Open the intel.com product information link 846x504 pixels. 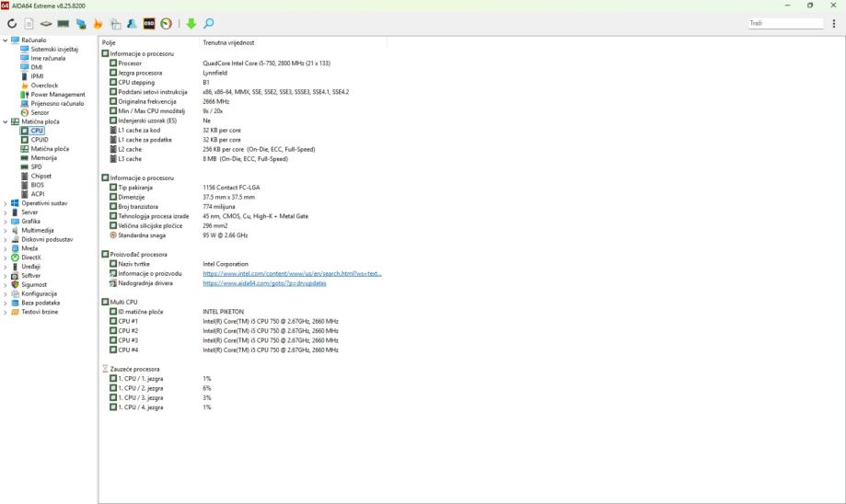coord(292,274)
